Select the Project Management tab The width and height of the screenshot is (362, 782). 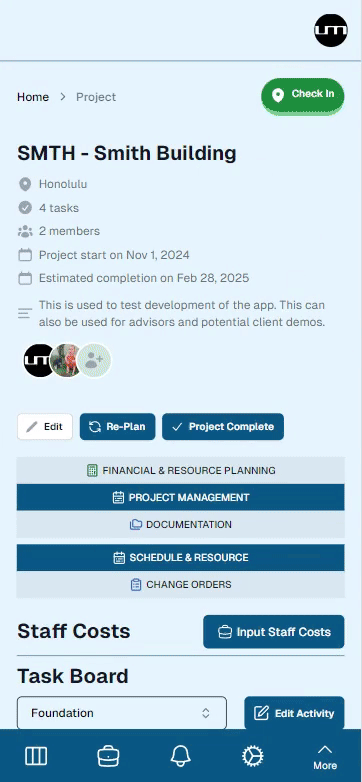[x=181, y=497]
